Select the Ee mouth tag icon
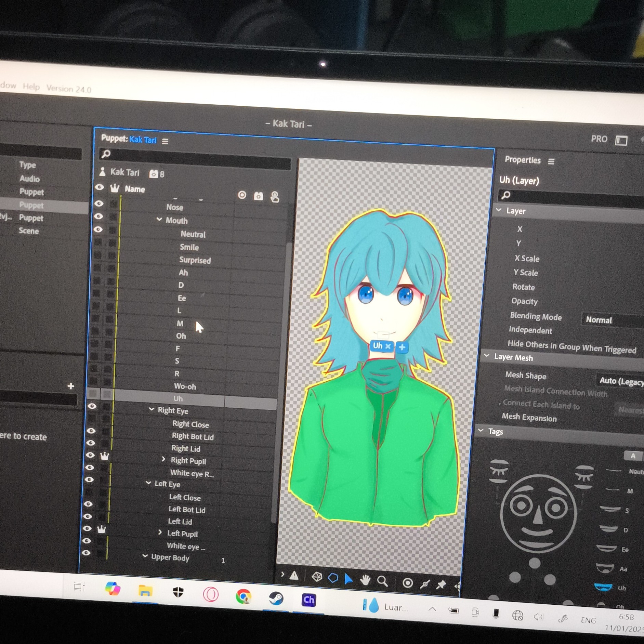The height and width of the screenshot is (644, 644). pyautogui.click(x=606, y=549)
